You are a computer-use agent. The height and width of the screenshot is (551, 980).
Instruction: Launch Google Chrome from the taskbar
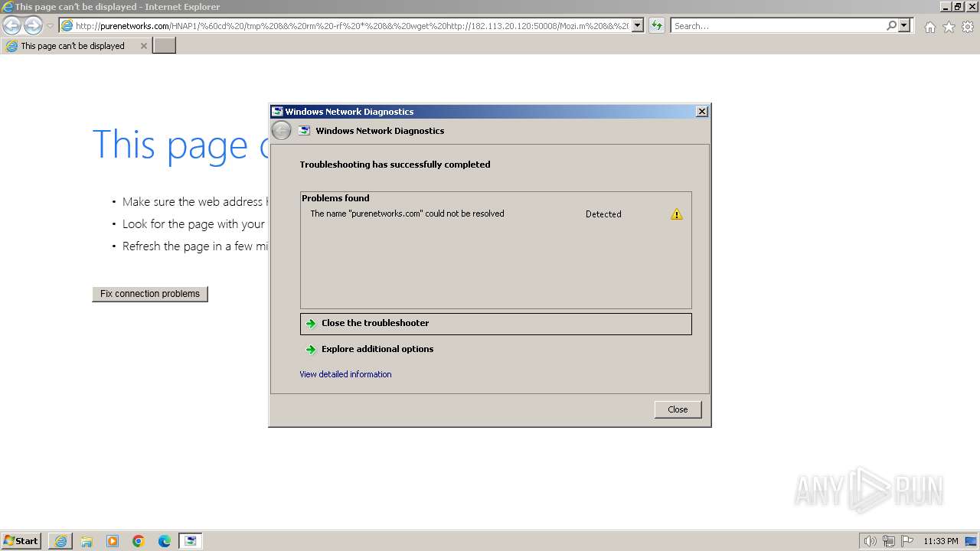139,541
